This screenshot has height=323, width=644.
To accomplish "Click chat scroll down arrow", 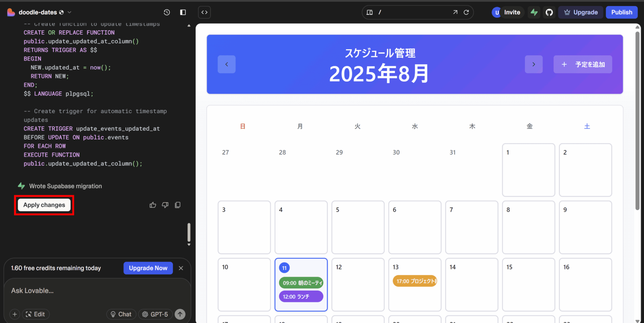I will click(189, 244).
